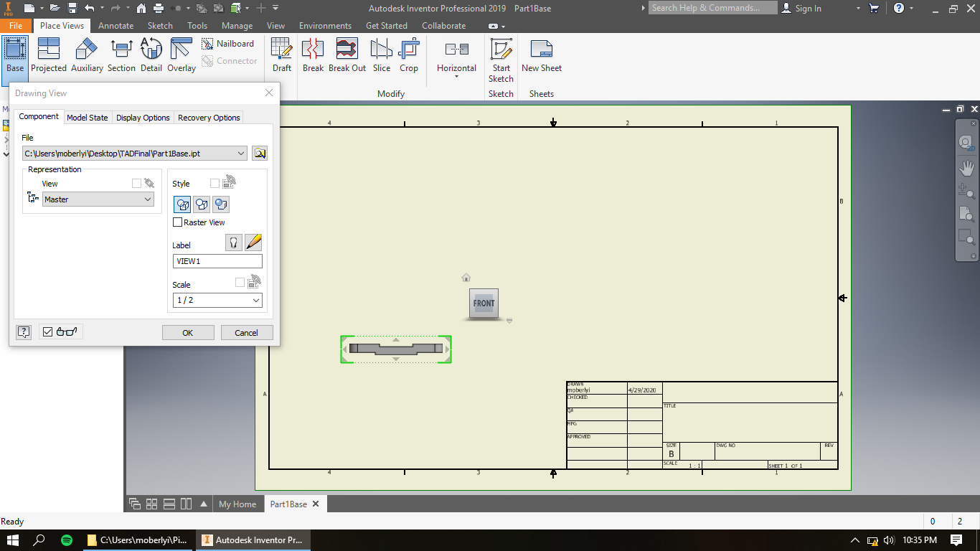The width and height of the screenshot is (980, 551).
Task: Click Start Sketch in the ribbon
Action: point(501,60)
